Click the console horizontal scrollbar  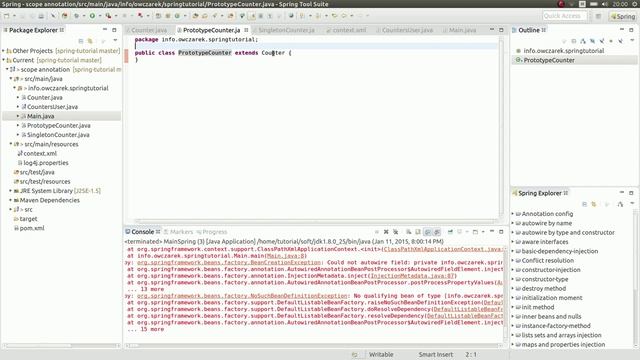click(x=314, y=345)
